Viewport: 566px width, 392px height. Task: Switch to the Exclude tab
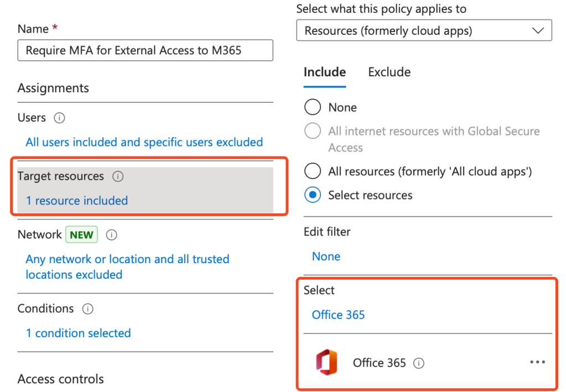389,72
